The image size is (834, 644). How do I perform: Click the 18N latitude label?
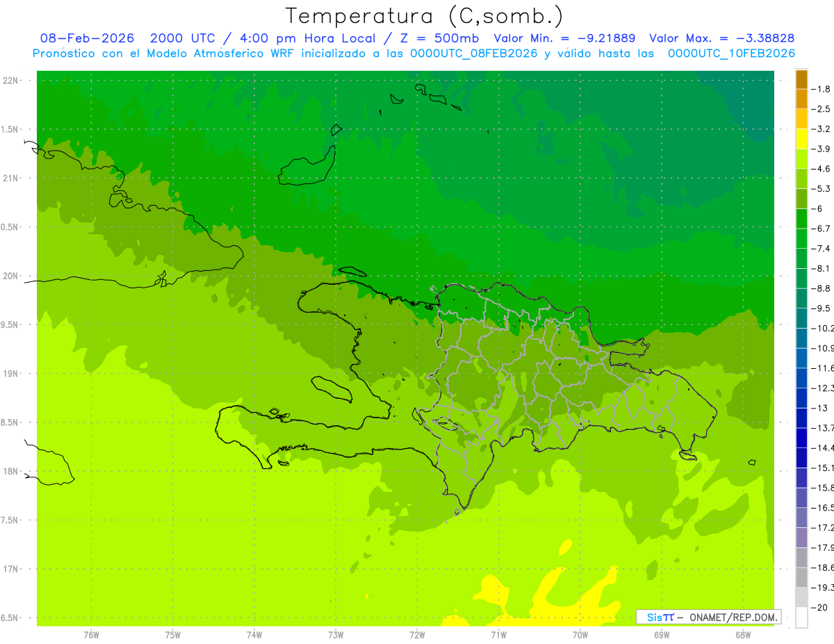(11, 471)
